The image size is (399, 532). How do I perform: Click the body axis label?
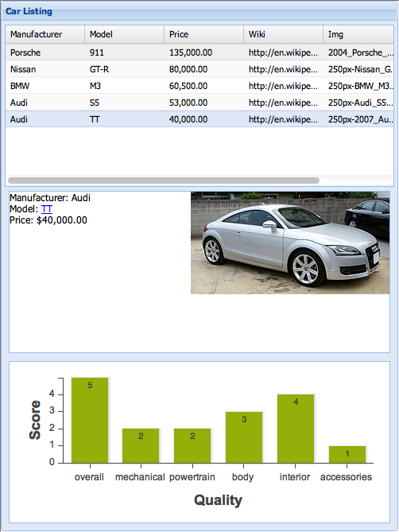(x=242, y=477)
